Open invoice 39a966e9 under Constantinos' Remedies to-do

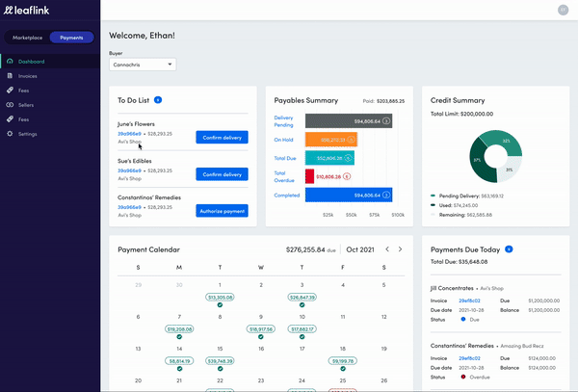point(129,207)
